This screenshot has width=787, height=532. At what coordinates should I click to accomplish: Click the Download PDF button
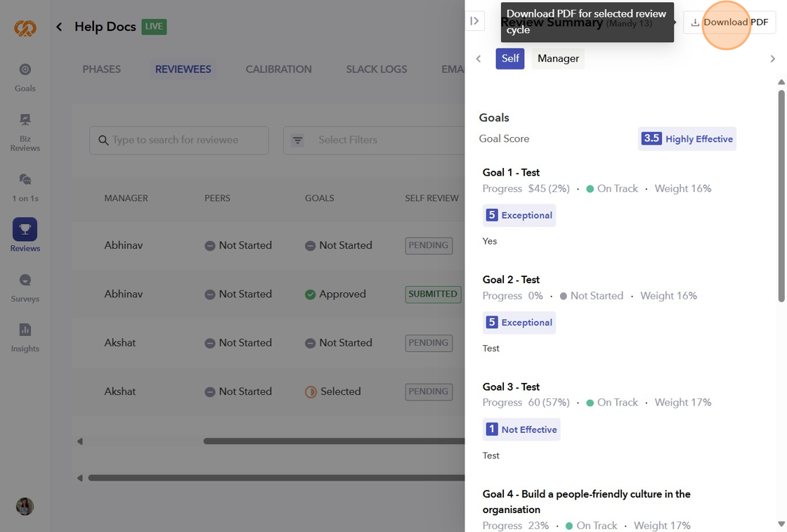(729, 22)
